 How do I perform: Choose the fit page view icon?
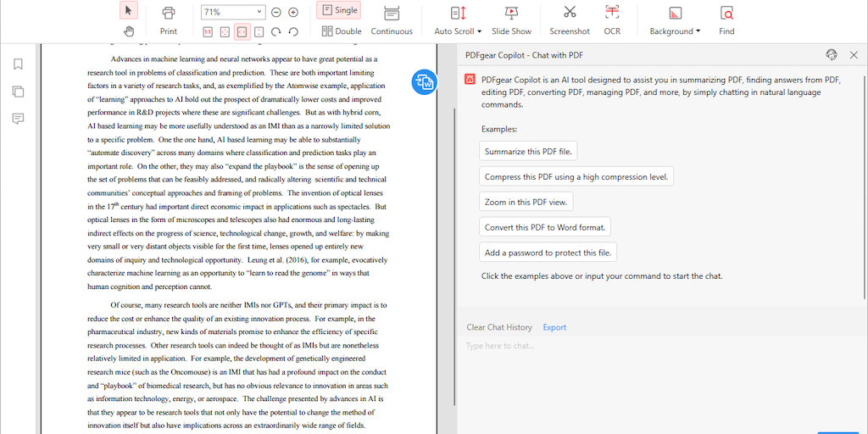[x=225, y=31]
